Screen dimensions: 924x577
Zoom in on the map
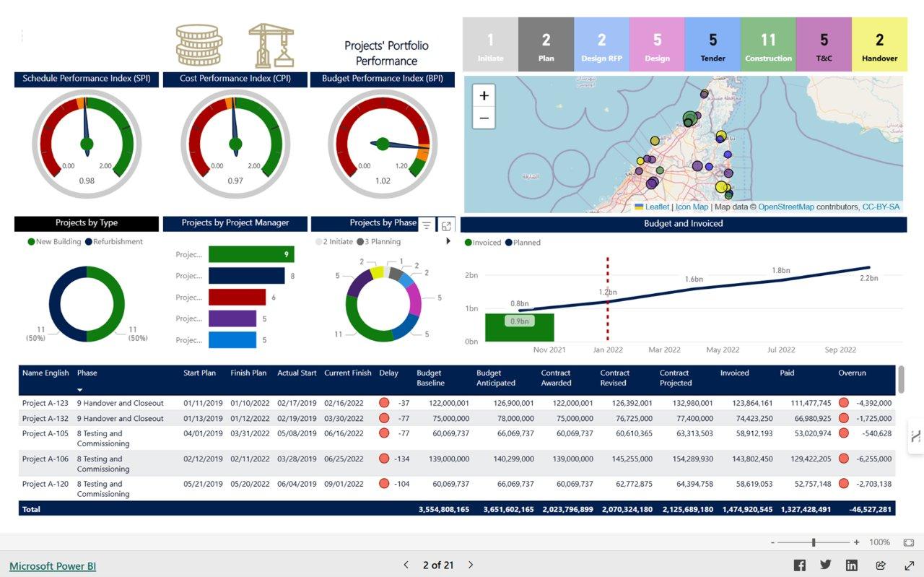(484, 95)
